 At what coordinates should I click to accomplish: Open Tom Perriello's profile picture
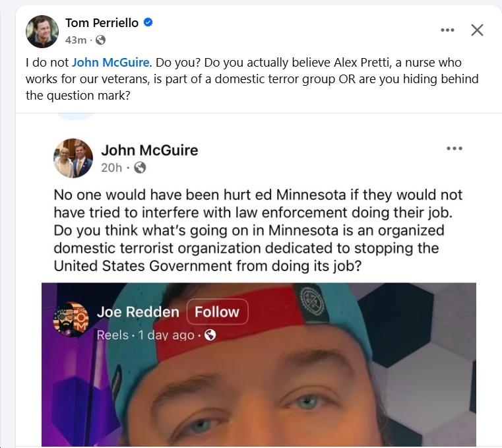[42, 32]
